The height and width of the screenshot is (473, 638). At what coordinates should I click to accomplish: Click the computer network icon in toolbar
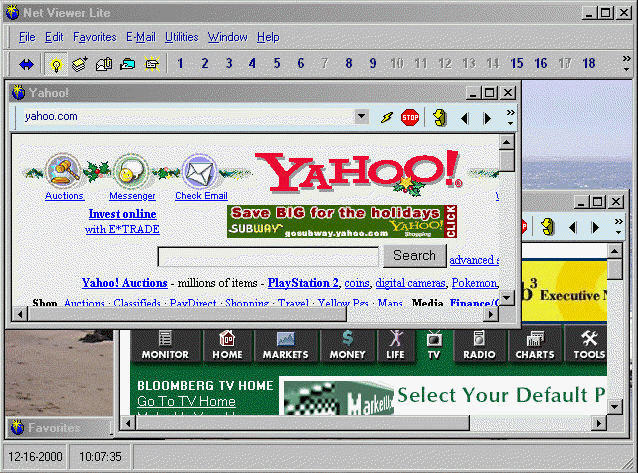(128, 64)
